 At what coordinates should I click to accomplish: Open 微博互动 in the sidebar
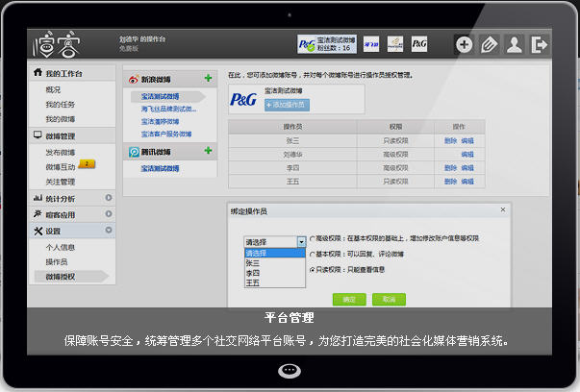coord(61,167)
